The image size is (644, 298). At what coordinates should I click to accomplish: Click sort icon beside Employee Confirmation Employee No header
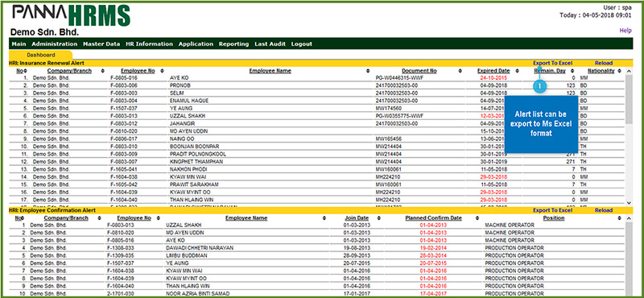[x=159, y=217]
